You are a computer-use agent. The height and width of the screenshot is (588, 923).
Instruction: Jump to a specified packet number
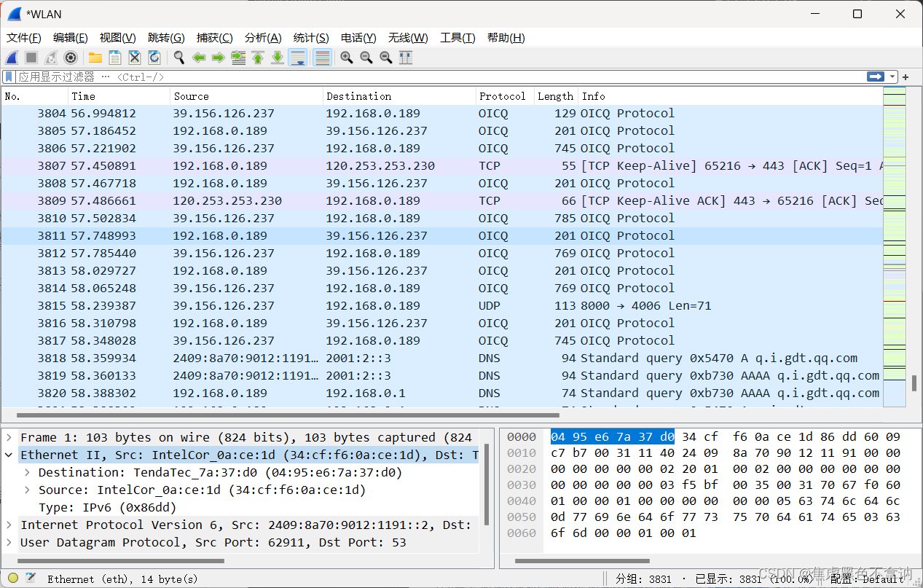pyautogui.click(x=238, y=58)
